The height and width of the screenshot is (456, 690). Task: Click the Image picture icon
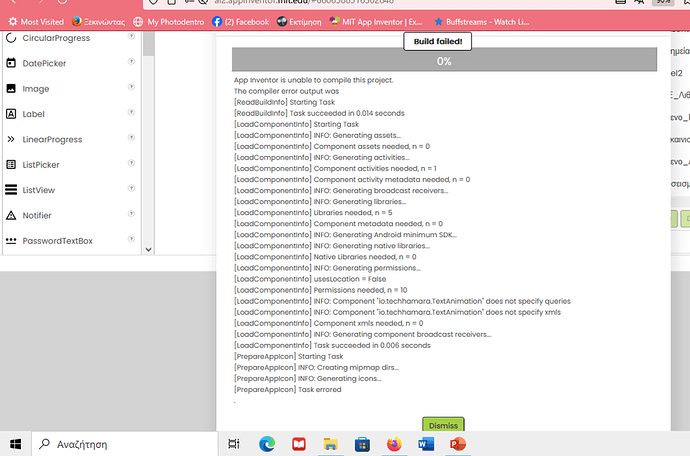(11, 88)
